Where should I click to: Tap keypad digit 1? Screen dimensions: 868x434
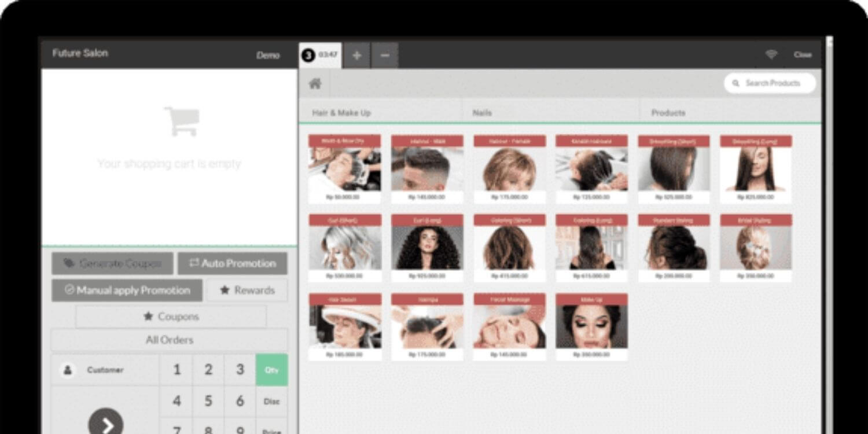click(177, 370)
